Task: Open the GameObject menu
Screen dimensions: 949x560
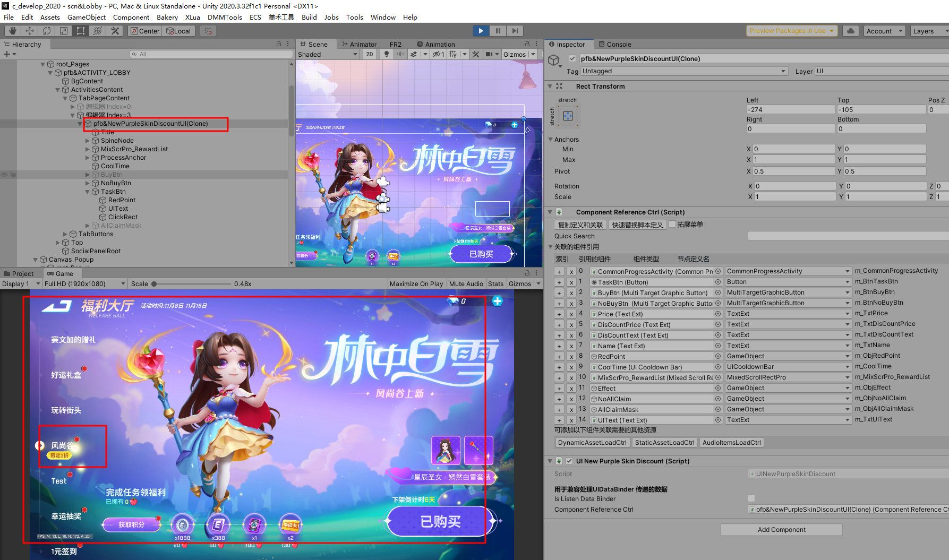Action: pos(87,17)
